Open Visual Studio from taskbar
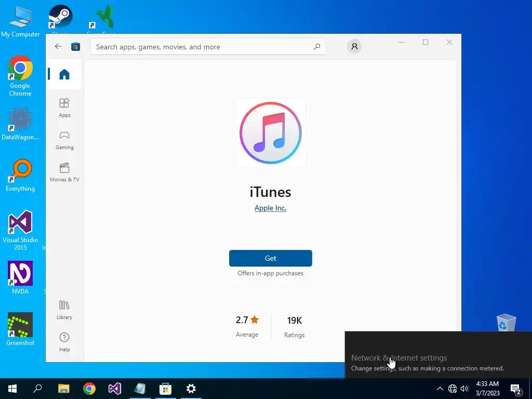This screenshot has width=532, height=399. [x=115, y=389]
